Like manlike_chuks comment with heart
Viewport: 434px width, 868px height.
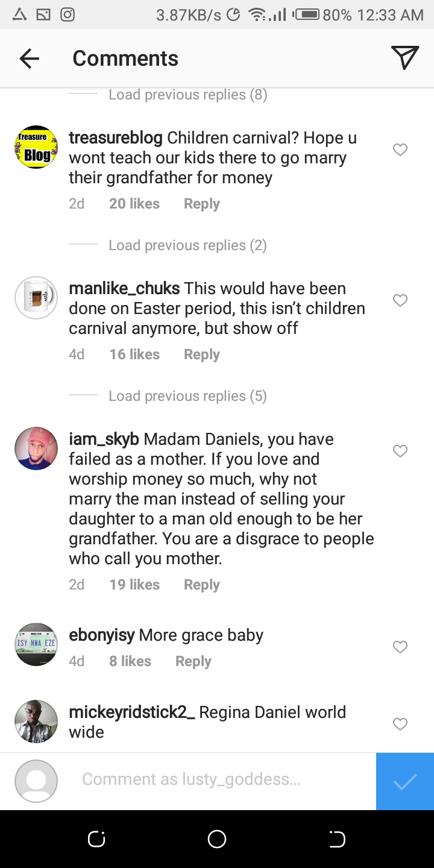400,300
